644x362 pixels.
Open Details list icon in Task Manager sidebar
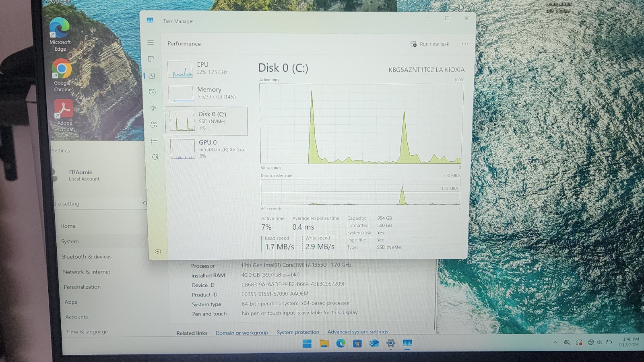154,141
